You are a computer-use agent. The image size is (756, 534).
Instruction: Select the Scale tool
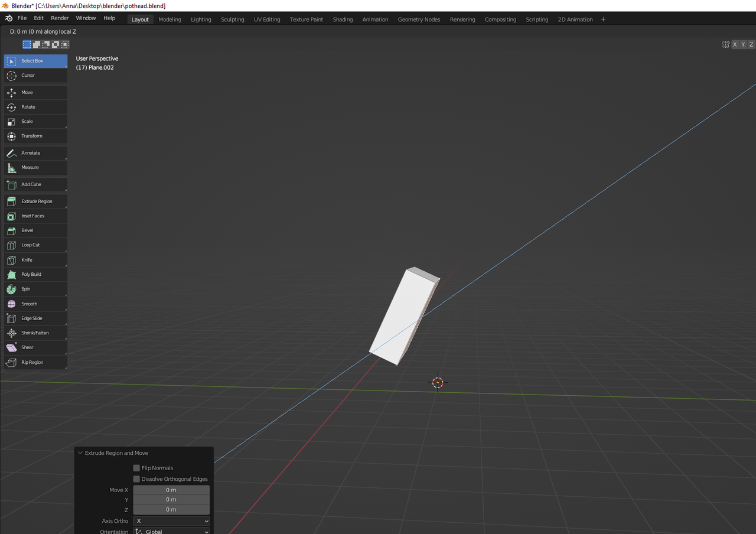(x=35, y=122)
